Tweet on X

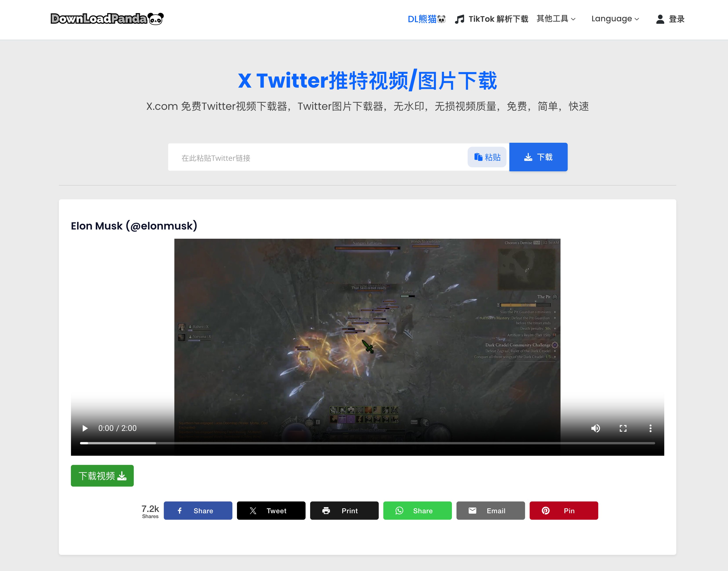tap(271, 511)
